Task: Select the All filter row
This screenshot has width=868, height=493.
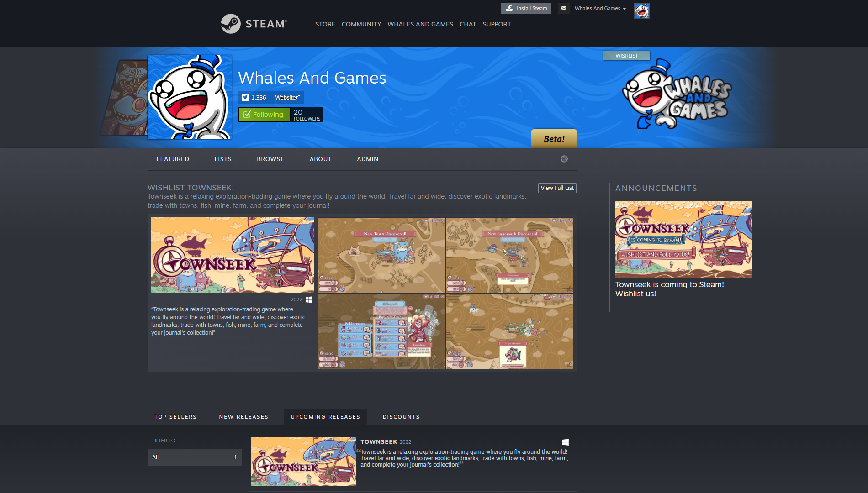Action: tap(195, 457)
